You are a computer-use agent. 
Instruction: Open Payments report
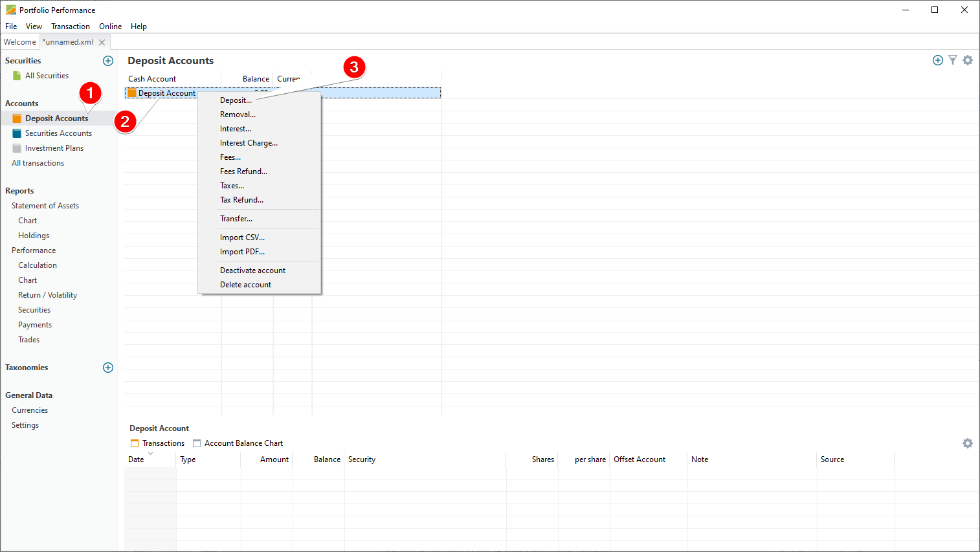coord(35,325)
